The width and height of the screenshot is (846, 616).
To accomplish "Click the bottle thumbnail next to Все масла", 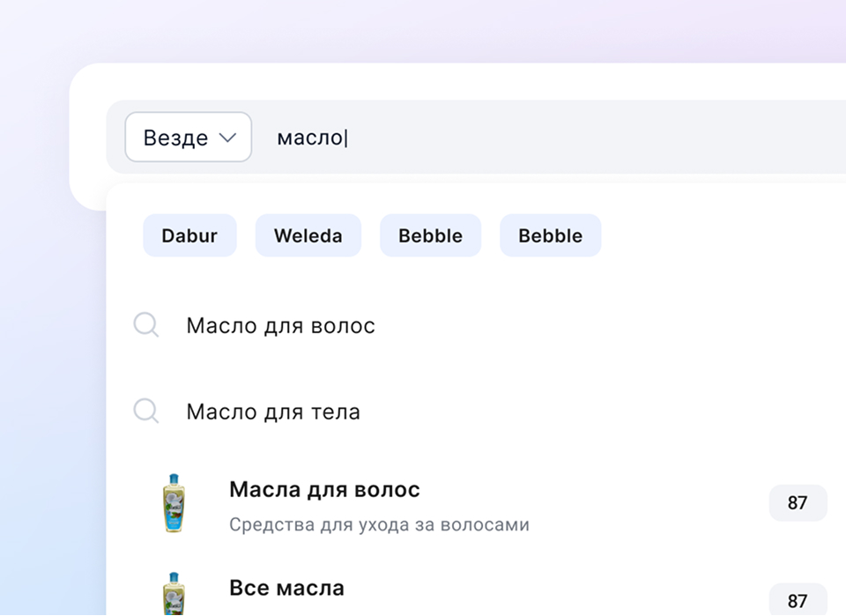I will pos(174,593).
